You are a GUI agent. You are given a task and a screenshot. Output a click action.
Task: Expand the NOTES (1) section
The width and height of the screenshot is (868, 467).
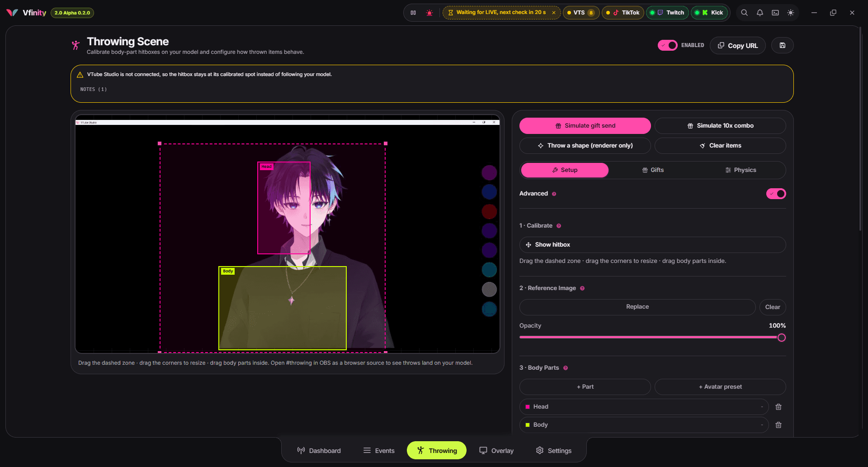[94, 90]
